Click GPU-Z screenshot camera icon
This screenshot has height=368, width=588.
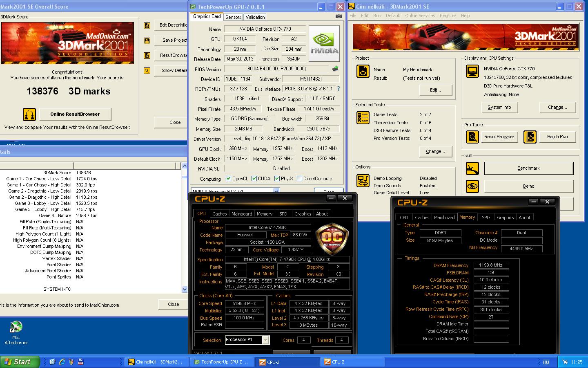pos(339,16)
